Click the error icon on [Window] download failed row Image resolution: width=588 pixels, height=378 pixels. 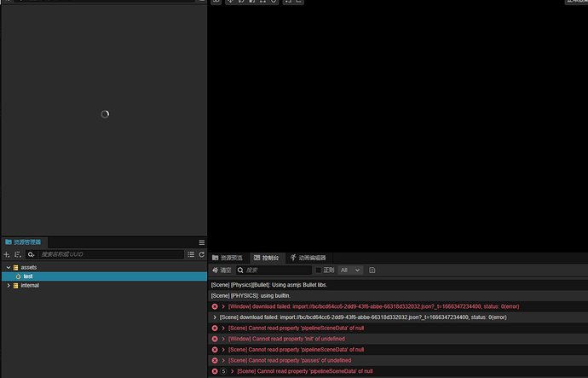tap(215, 306)
